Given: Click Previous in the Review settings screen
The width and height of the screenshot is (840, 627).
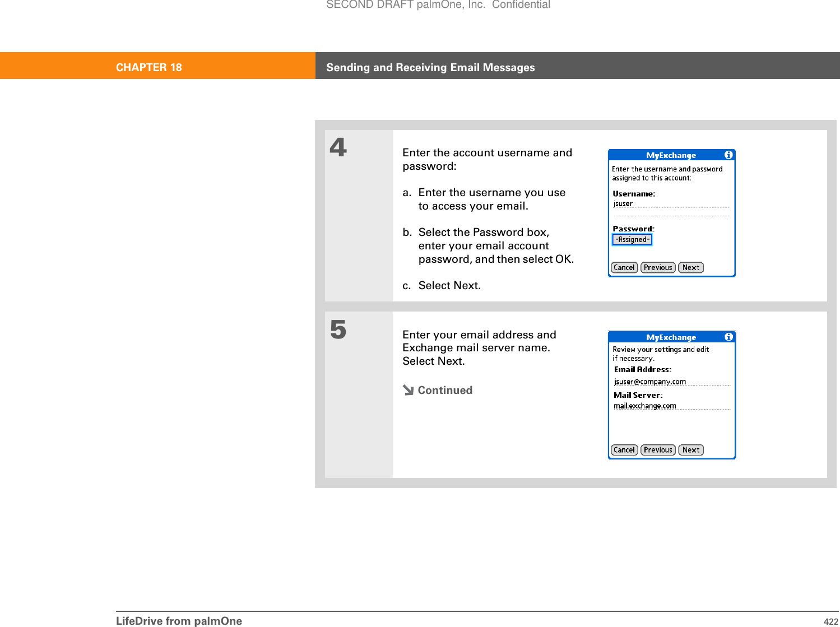Looking at the screenshot, I should [x=658, y=449].
